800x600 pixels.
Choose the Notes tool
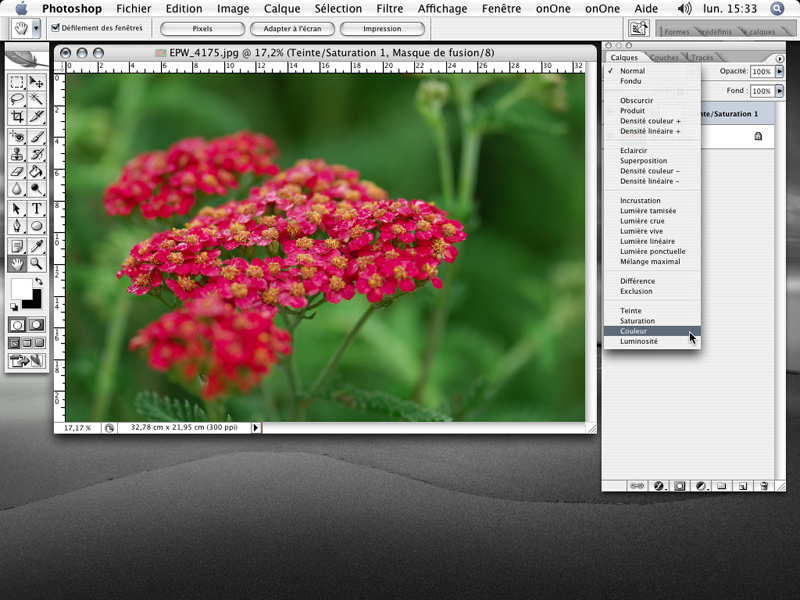click(17, 246)
